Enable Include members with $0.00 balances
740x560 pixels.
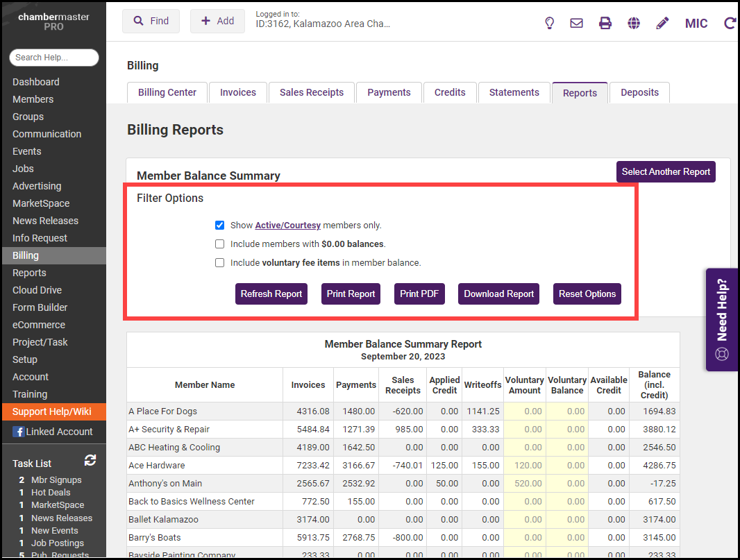click(220, 244)
